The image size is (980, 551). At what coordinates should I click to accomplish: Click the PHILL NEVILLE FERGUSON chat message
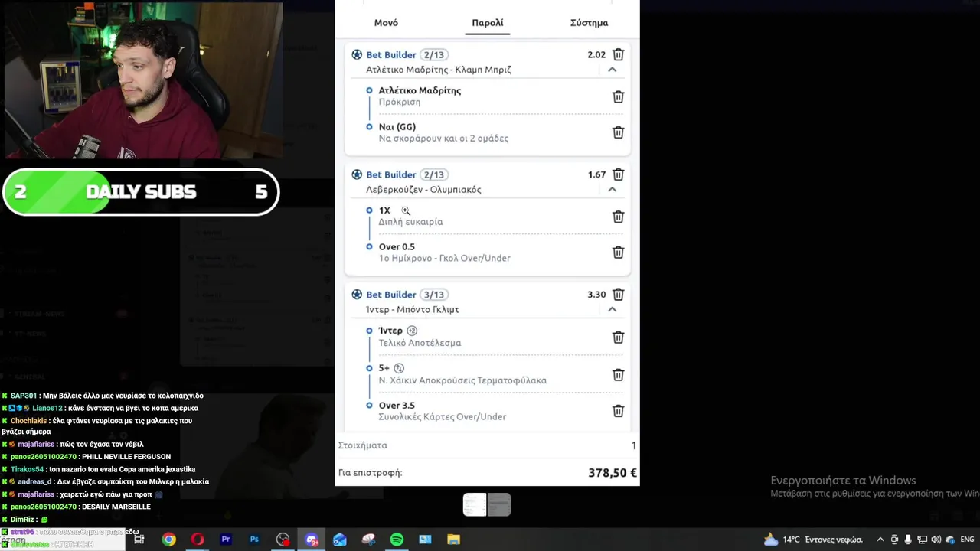pyautogui.click(x=86, y=457)
